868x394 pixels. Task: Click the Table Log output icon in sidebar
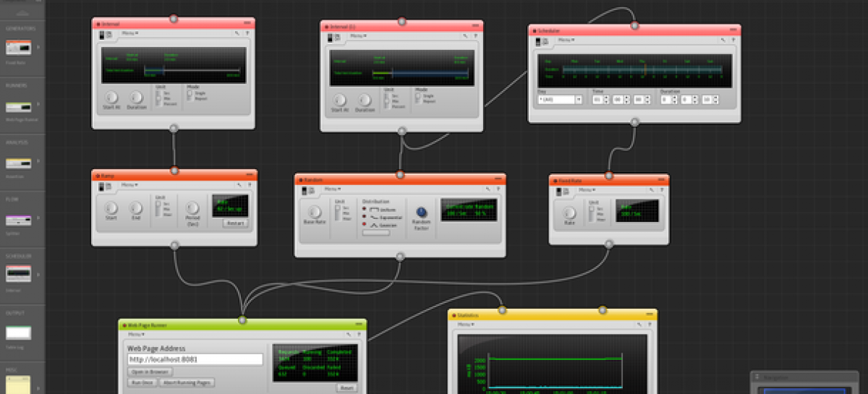tap(19, 333)
